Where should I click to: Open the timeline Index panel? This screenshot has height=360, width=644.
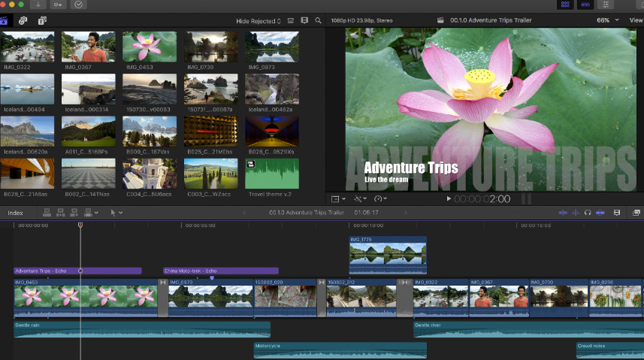tap(15, 213)
